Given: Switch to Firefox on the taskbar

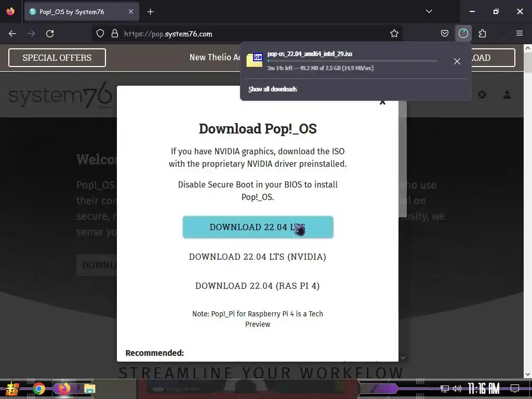Looking at the screenshot, I should 64,389.
